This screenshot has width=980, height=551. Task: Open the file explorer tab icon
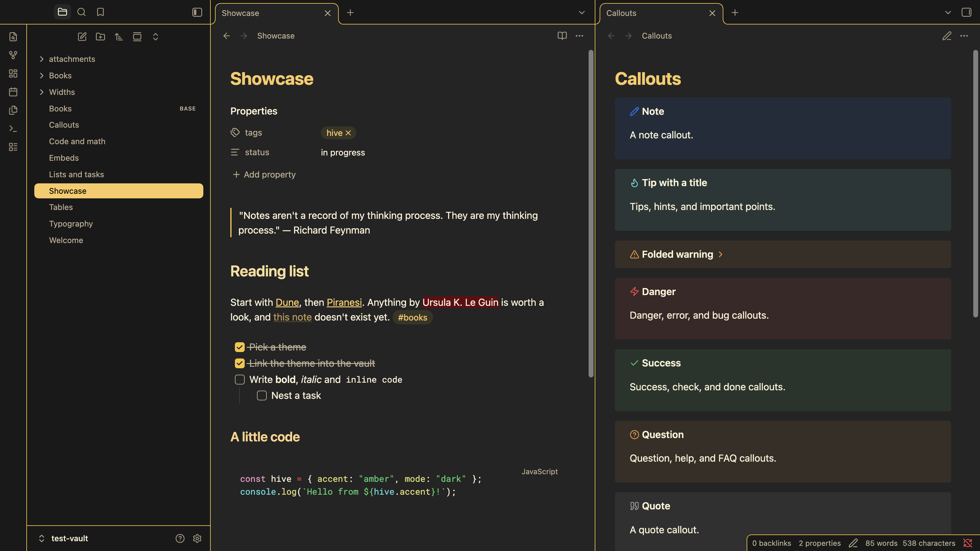click(62, 12)
